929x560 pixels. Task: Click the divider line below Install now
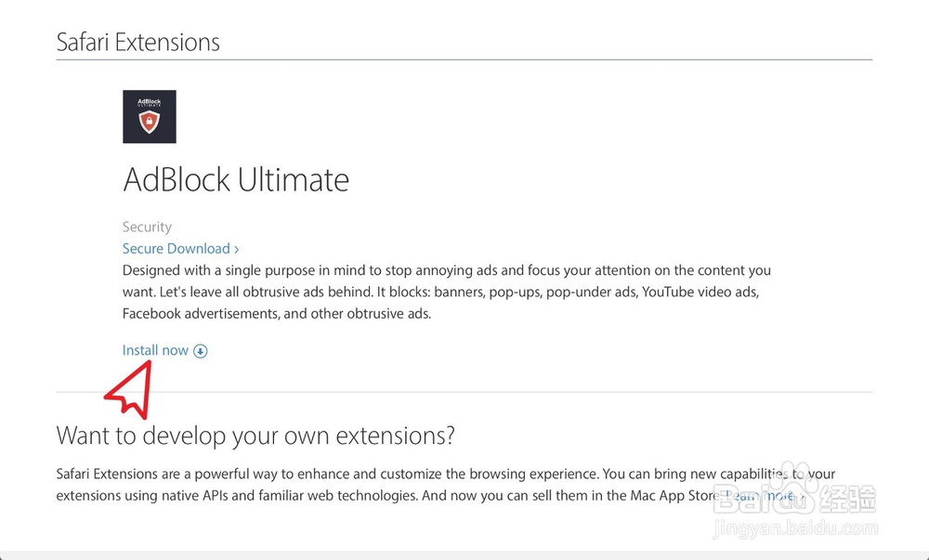(464, 392)
